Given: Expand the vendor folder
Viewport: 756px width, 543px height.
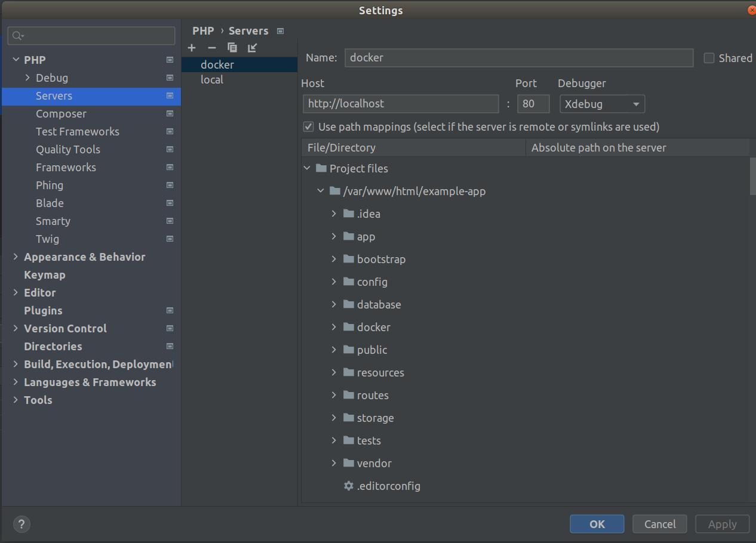Looking at the screenshot, I should 334,463.
